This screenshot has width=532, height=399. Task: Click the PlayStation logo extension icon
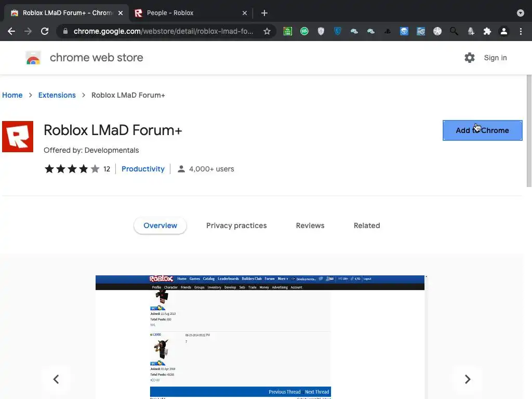pos(388,31)
